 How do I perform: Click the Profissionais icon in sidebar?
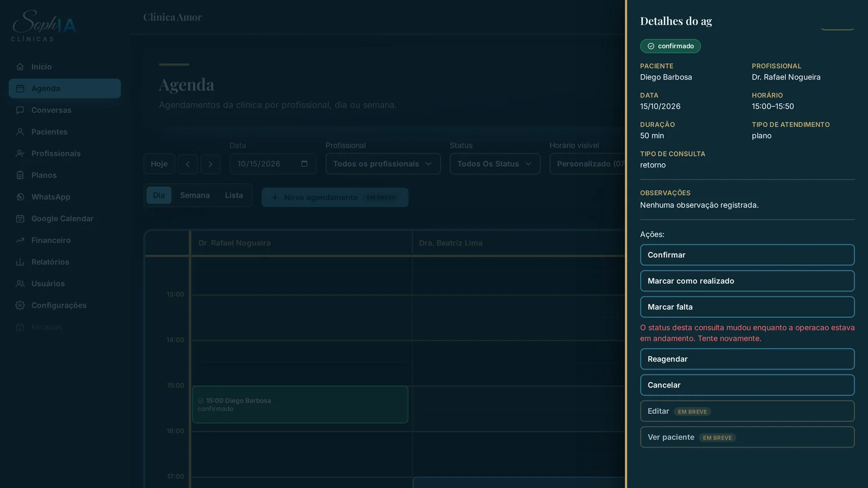click(20, 154)
